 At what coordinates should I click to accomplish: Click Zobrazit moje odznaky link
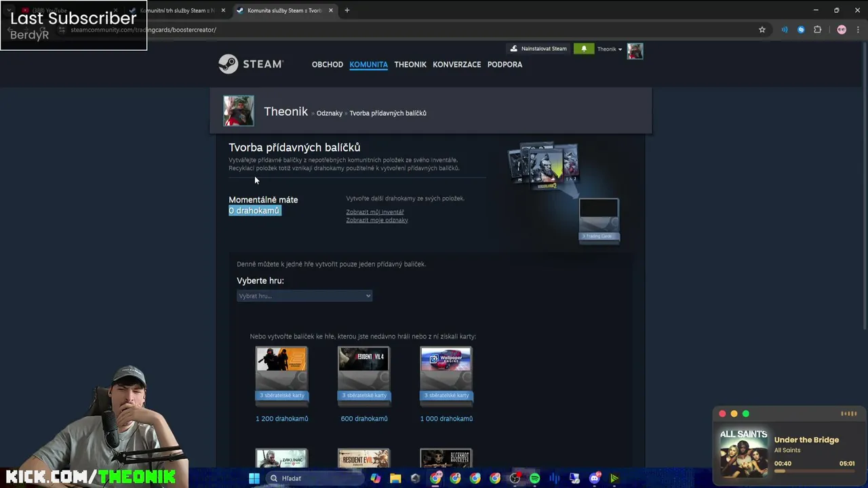tap(377, 220)
